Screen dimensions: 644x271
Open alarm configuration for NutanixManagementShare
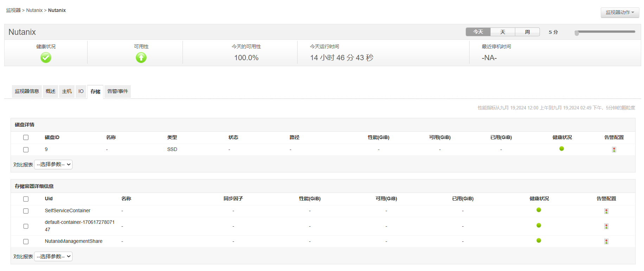pyautogui.click(x=606, y=241)
